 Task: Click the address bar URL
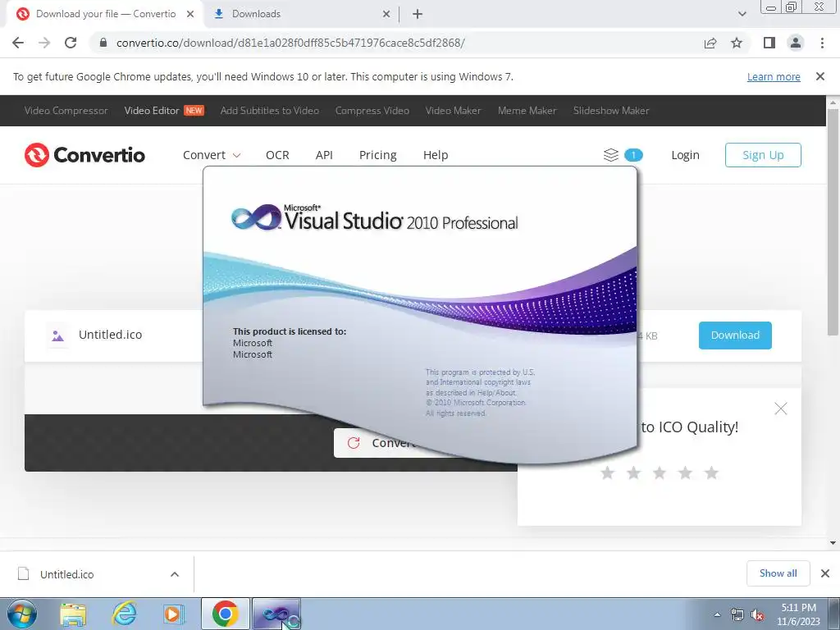point(290,43)
